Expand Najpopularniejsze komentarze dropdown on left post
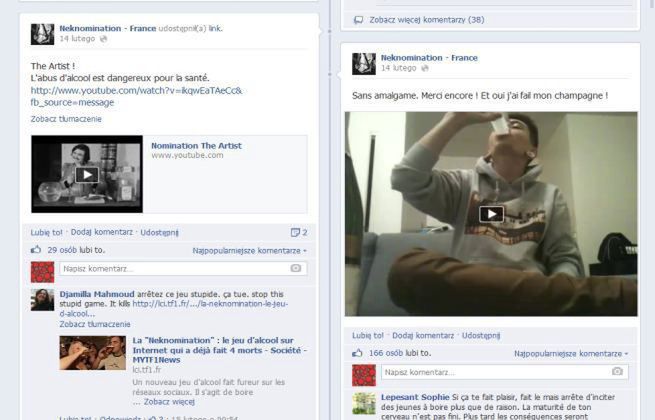Screen dimensions: 655x420 249,251
